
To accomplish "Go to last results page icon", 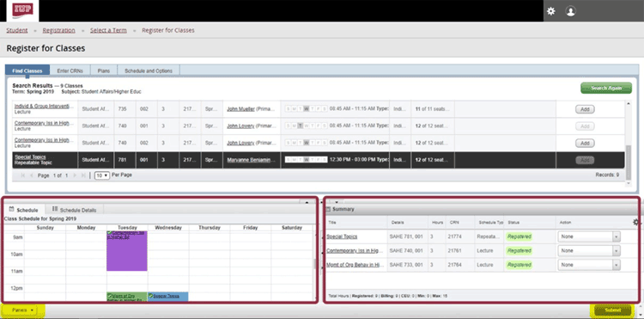I will [84, 175].
